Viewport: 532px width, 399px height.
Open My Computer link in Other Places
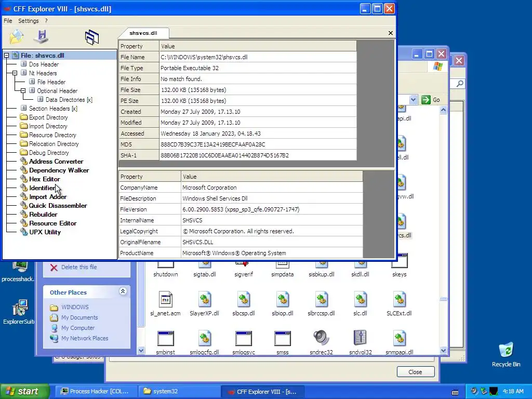coord(78,328)
